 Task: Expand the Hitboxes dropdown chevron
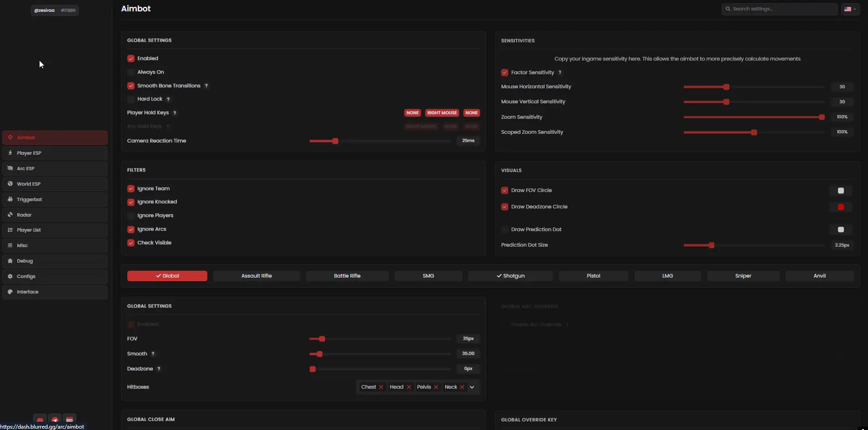pyautogui.click(x=472, y=387)
